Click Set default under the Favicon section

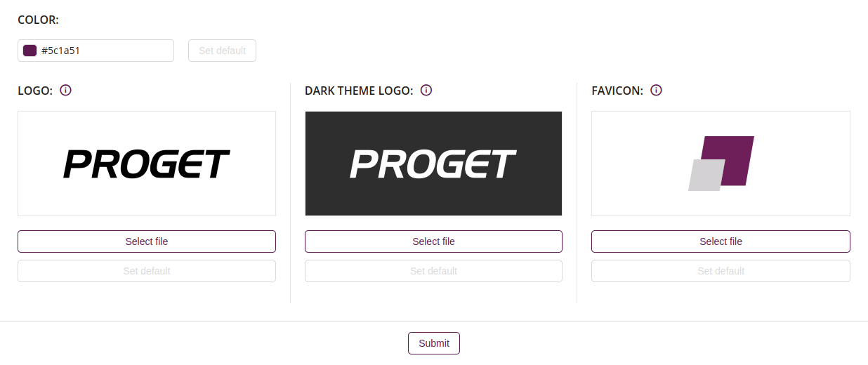[721, 271]
